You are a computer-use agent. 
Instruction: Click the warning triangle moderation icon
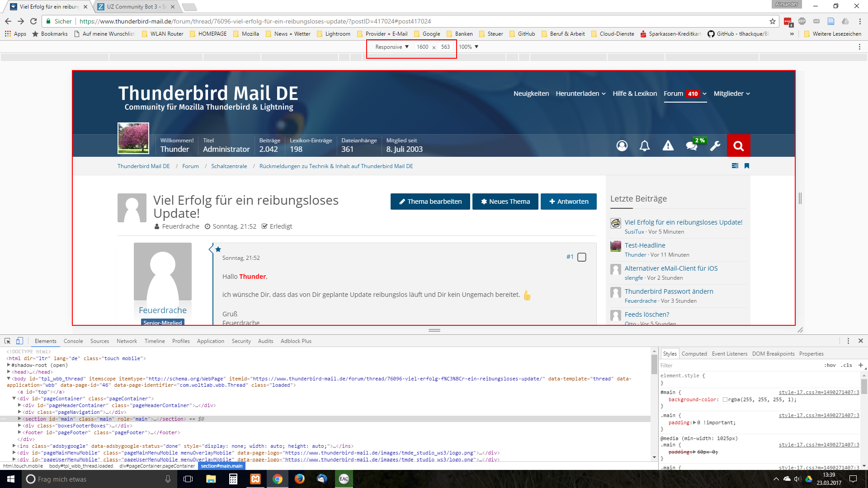(x=668, y=145)
